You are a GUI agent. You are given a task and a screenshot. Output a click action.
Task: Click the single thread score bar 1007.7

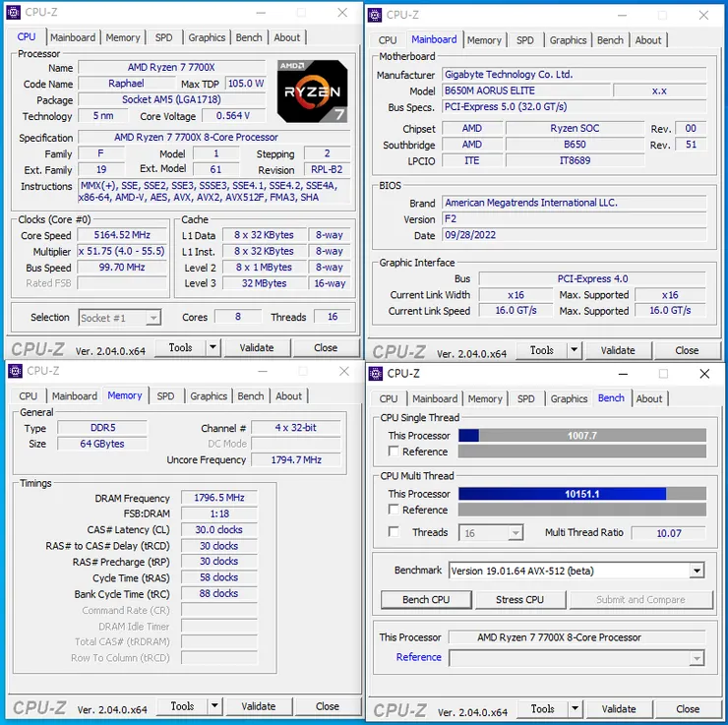click(x=582, y=436)
